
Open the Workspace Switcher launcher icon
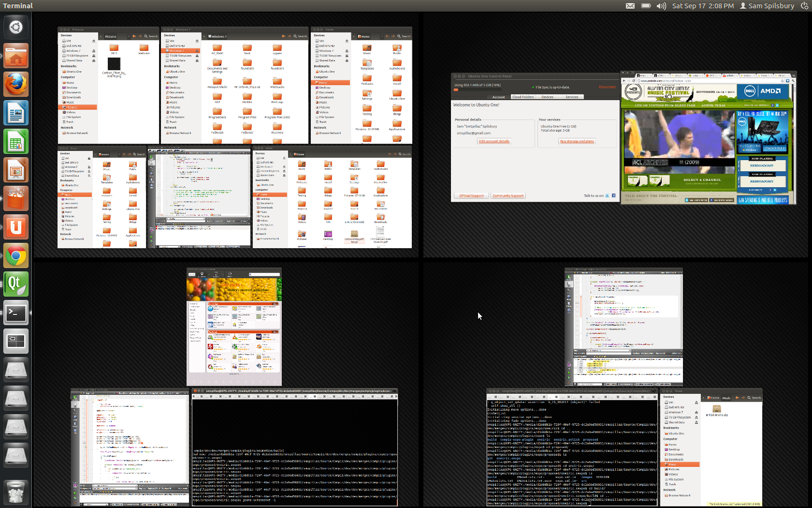[x=16, y=341]
